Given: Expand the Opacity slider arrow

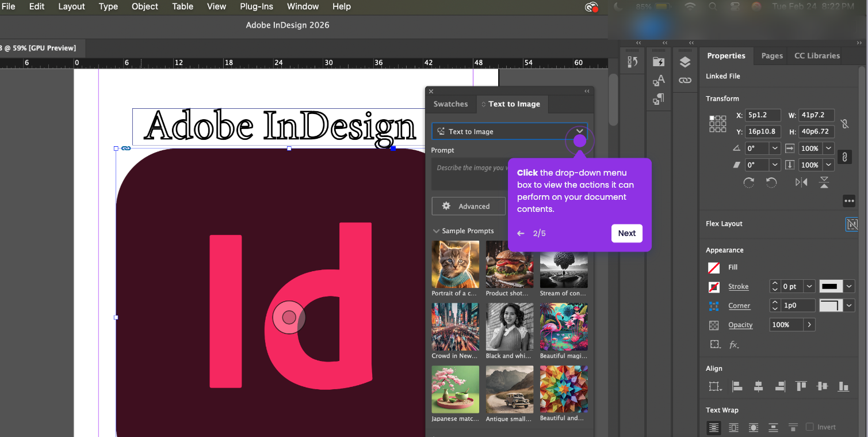Looking at the screenshot, I should point(809,325).
